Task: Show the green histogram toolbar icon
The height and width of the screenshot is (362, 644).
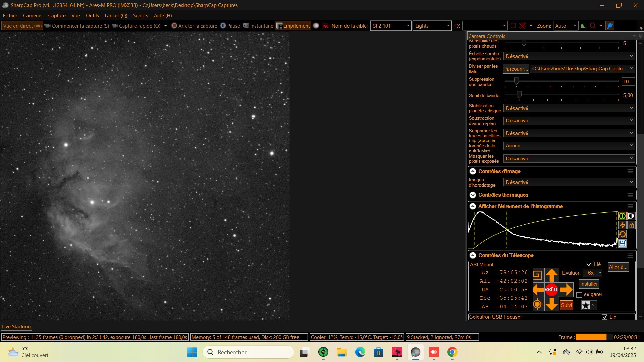Action: coord(584,26)
